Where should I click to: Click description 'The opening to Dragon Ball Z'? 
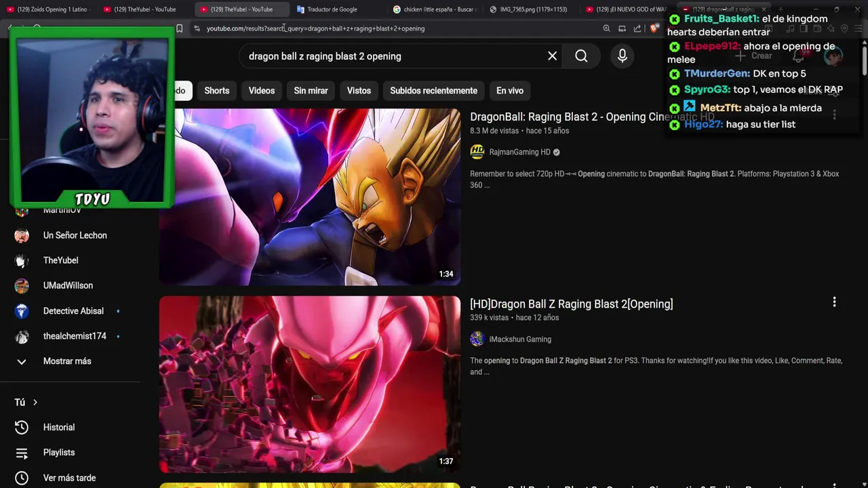(x=656, y=366)
